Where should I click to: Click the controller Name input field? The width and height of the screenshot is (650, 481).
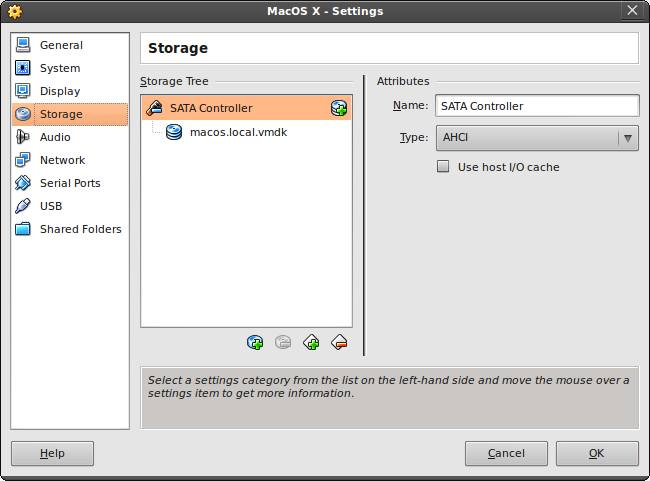[537, 106]
